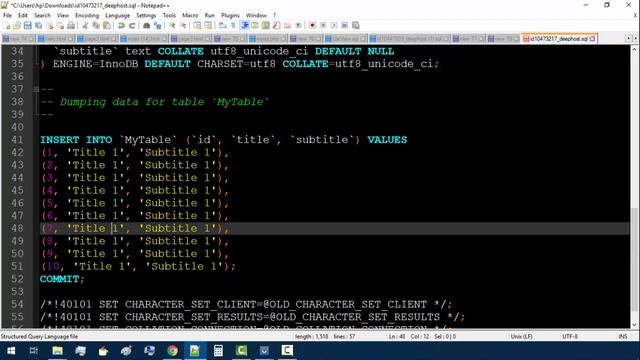Start macro recording with red button
The width and height of the screenshot is (640, 360).
[312, 25]
